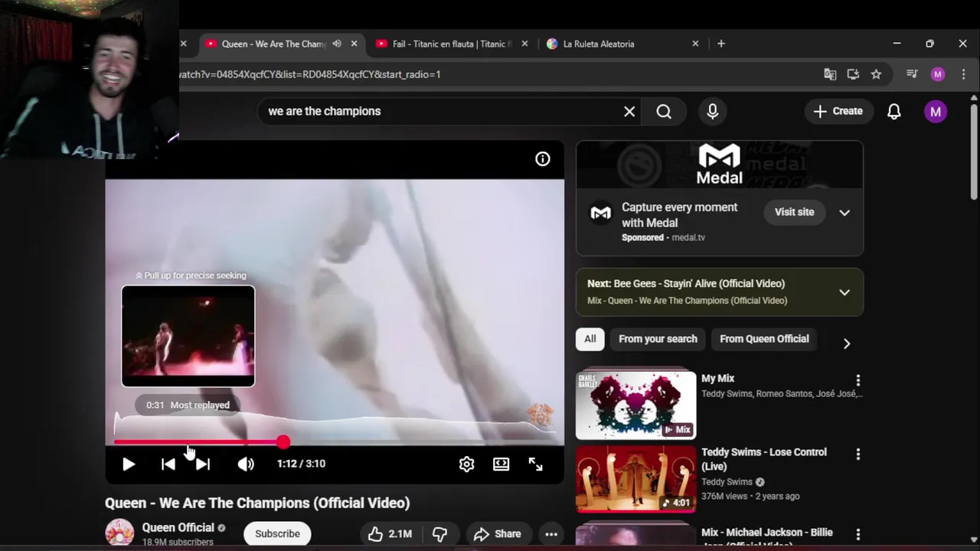The image size is (980, 551).
Task: Open Lose Control video options menu
Action: 858,455
